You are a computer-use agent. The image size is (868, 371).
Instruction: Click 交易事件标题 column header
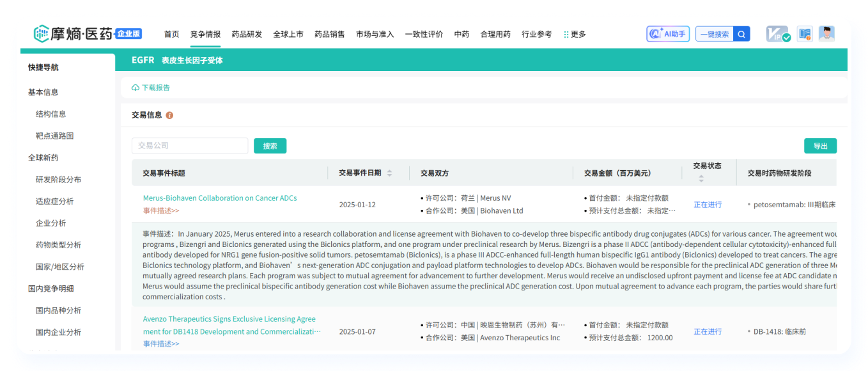[164, 173]
